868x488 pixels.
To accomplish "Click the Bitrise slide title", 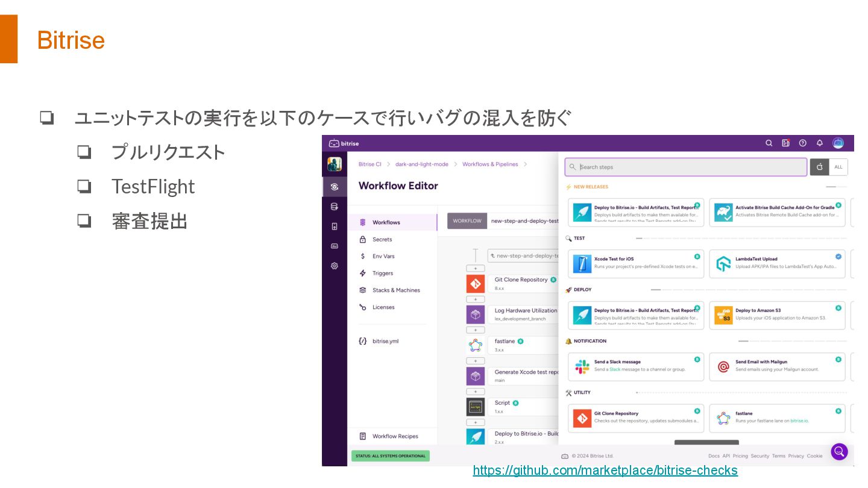I will coord(71,40).
